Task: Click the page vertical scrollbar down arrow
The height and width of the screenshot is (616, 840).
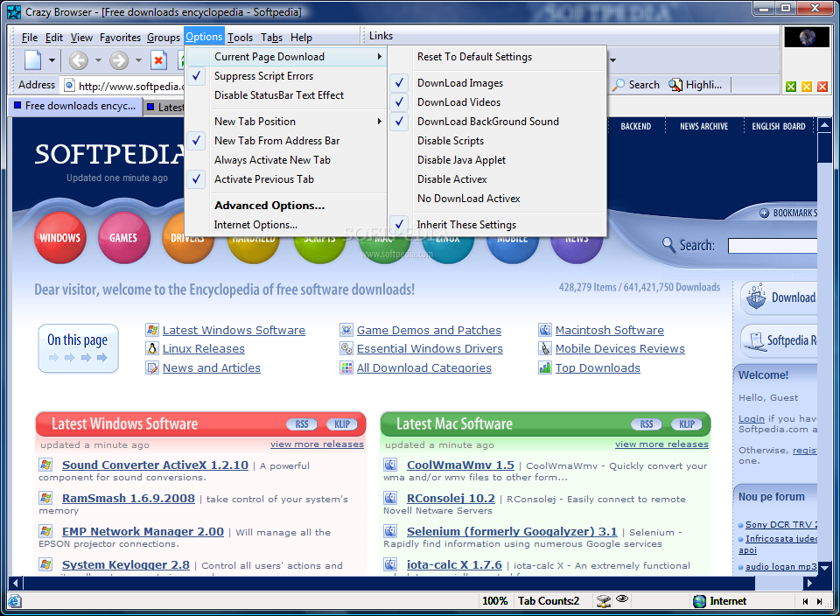Action: (x=824, y=567)
